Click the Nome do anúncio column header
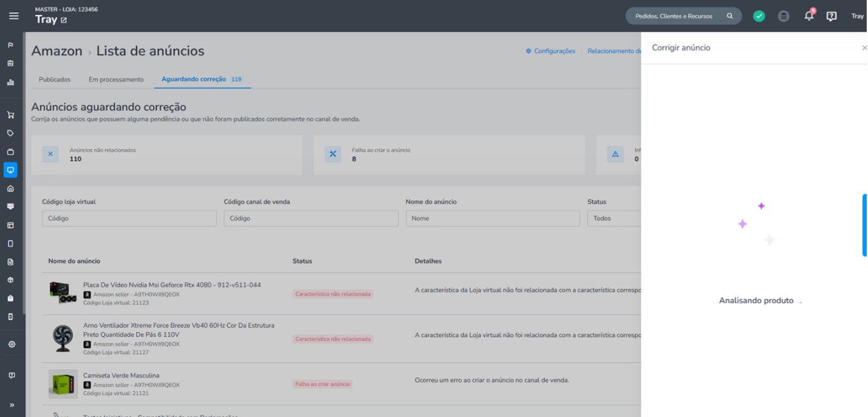Image resolution: width=868 pixels, height=417 pixels. click(x=74, y=261)
